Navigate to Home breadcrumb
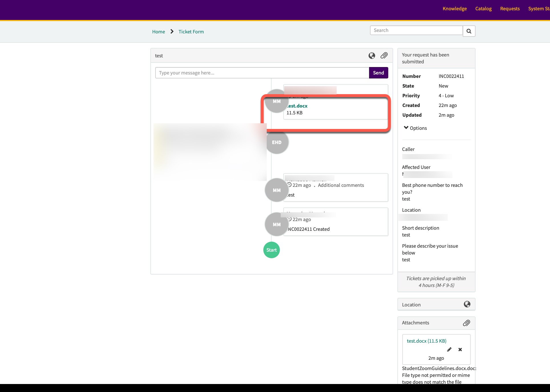This screenshot has width=550, height=392. pyautogui.click(x=158, y=32)
